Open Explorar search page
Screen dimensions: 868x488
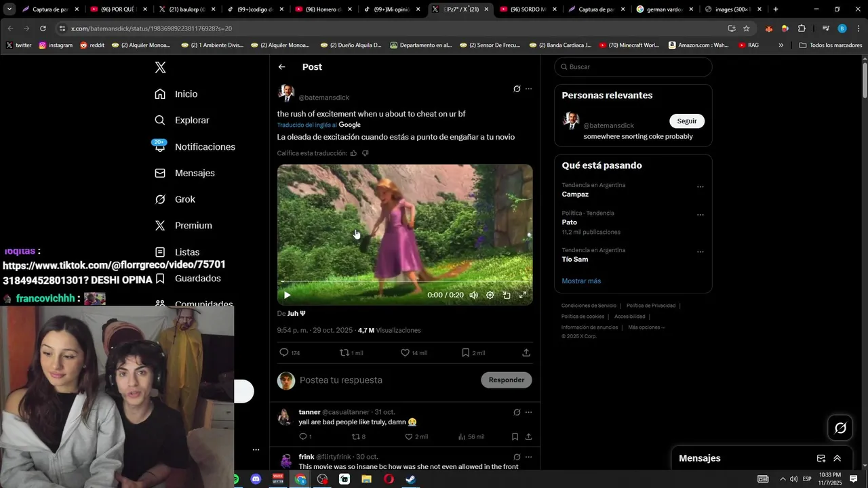point(181,120)
